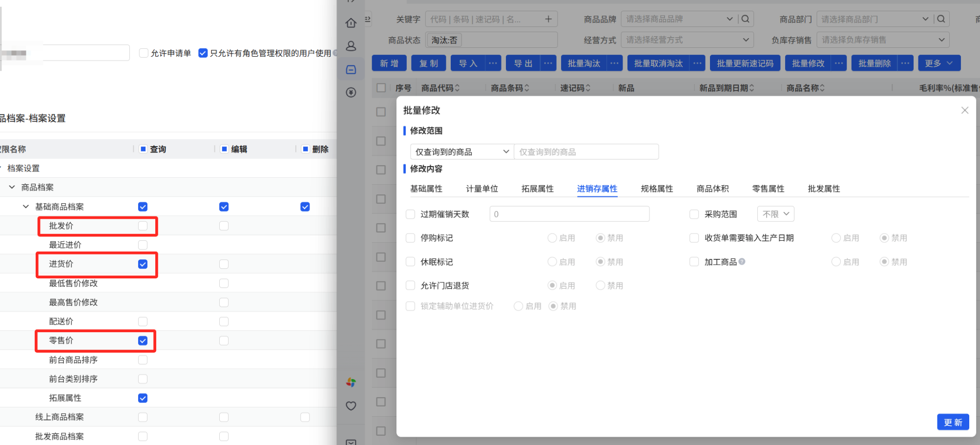Check the 采购范围 checkbox

694,214
